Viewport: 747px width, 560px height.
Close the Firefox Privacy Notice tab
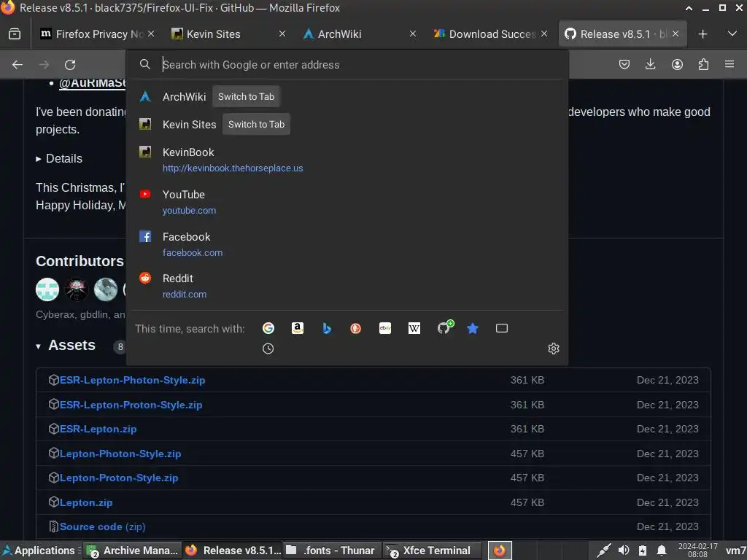coord(151,34)
